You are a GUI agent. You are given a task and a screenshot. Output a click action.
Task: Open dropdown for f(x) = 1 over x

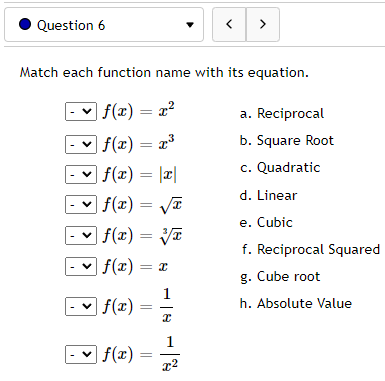81,306
